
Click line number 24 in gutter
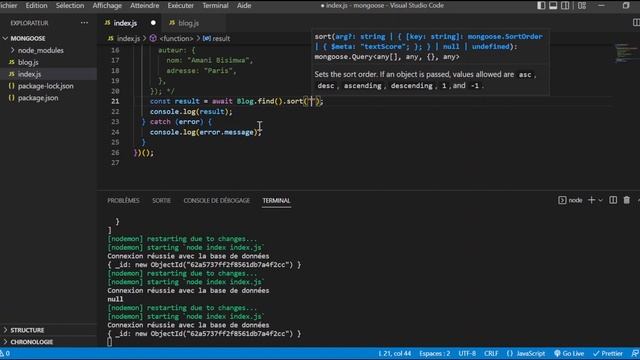[115, 132]
